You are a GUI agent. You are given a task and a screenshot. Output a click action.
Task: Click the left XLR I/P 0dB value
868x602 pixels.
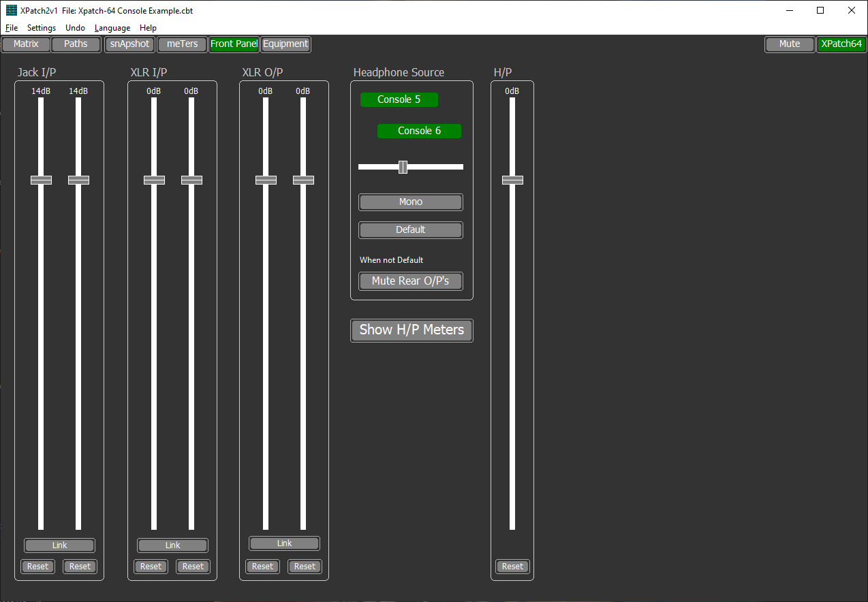click(154, 91)
